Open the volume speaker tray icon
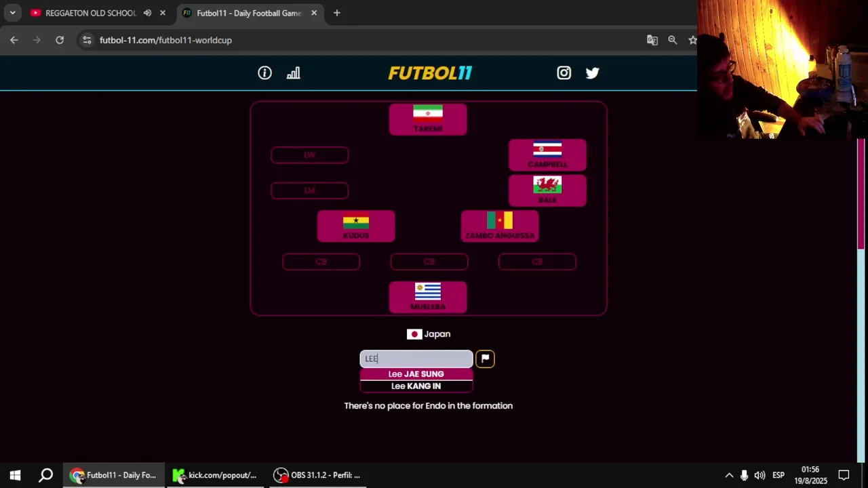Image resolution: width=868 pixels, height=488 pixels. pos(759,475)
